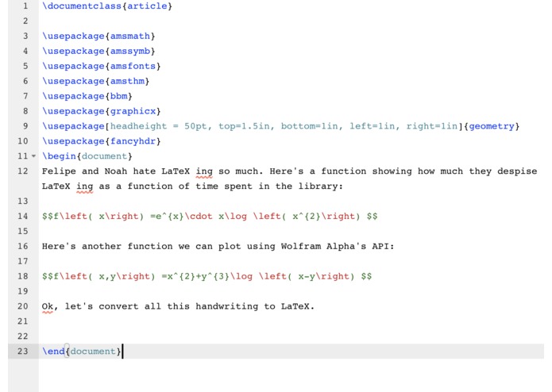Click line number 9 in the gutter
Screen dimensions: 552x392
tap(25, 126)
